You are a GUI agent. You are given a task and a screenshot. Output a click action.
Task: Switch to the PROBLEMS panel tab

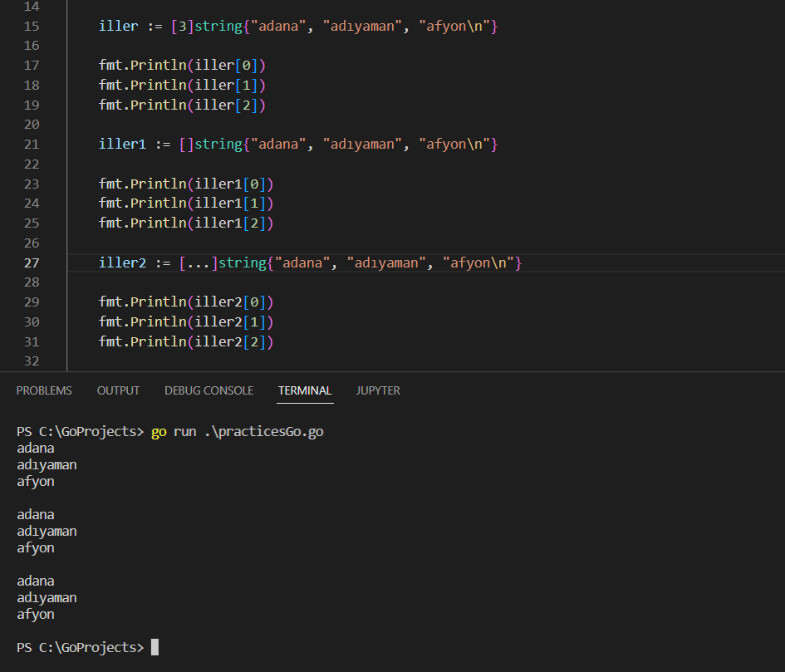(44, 390)
